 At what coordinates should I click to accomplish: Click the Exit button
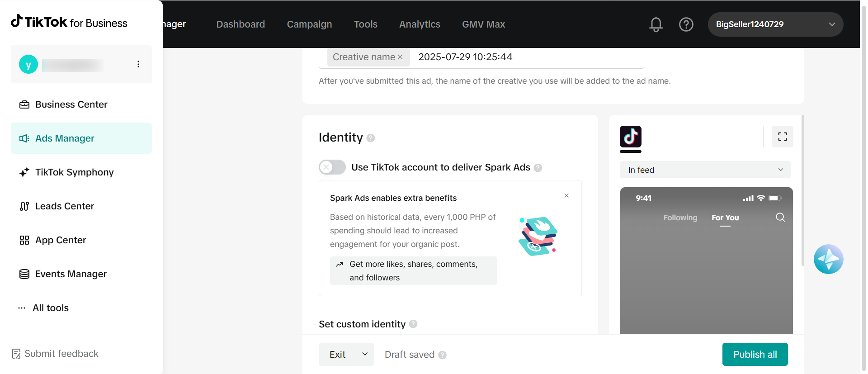337,354
